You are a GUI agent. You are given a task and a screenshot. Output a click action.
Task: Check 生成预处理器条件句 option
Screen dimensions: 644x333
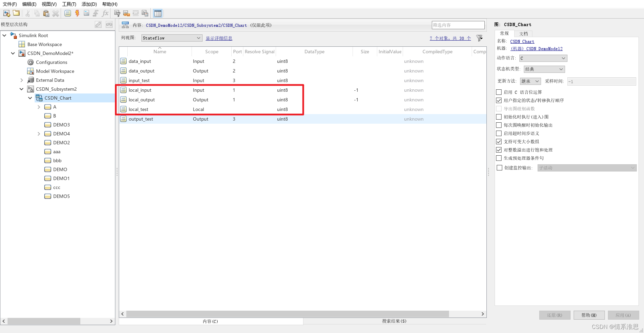499,158
